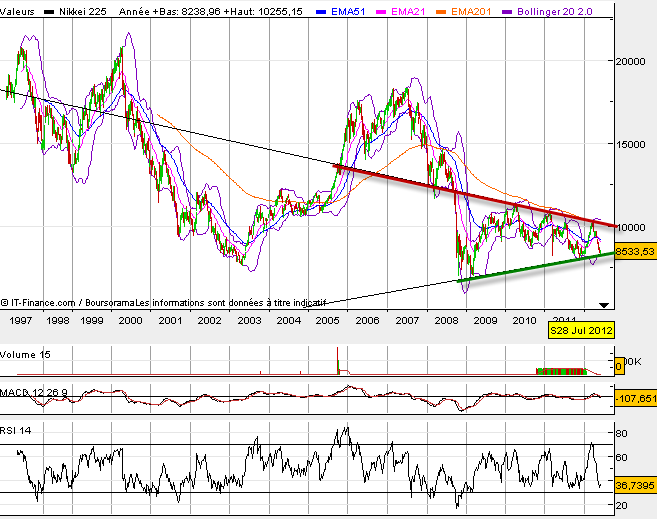
Task: Click the -107,651 MACD value label
Action: pos(635,397)
